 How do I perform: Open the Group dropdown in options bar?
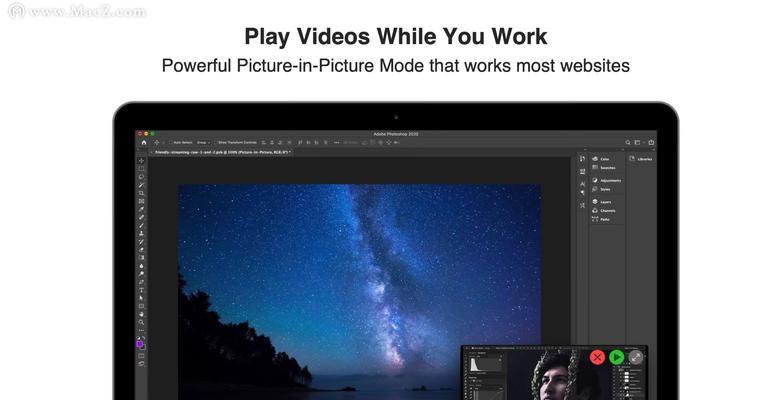pos(203,142)
